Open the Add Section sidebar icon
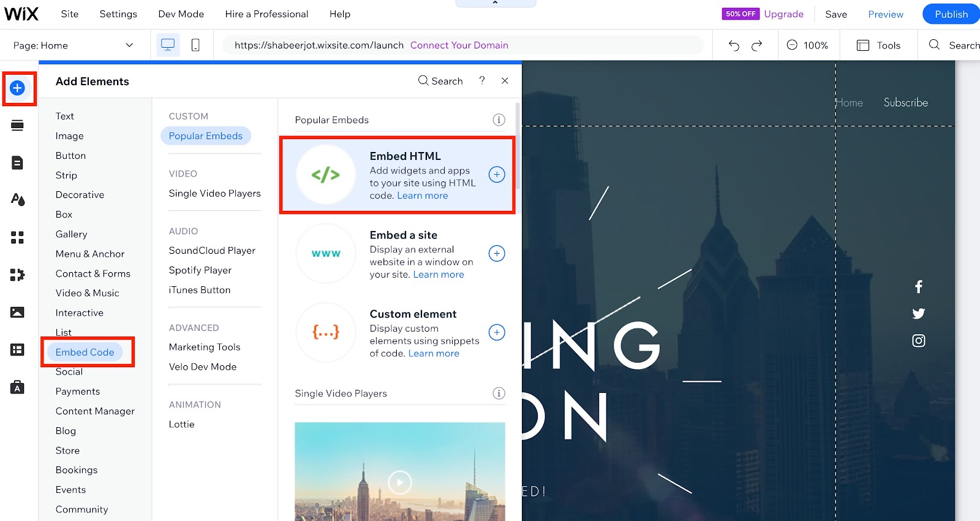This screenshot has height=521, width=980. click(18, 126)
